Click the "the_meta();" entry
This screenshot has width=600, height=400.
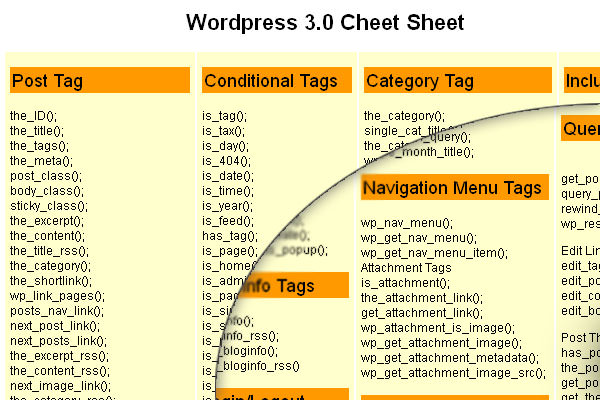click(x=41, y=160)
